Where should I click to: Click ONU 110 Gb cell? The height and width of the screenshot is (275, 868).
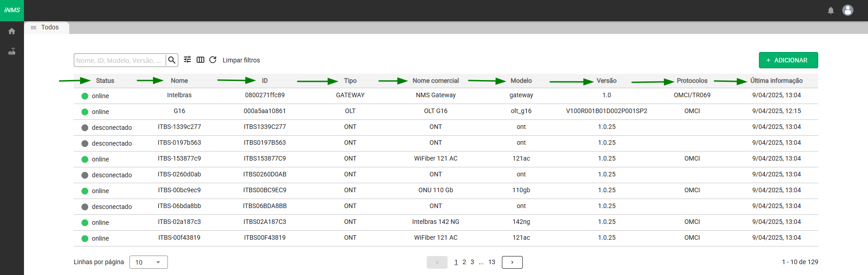click(x=436, y=190)
